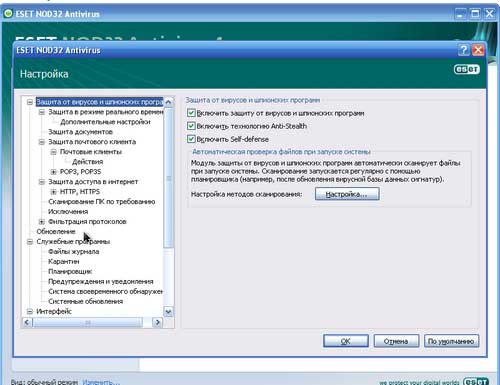The image size is (500, 385).
Task: Select Сканирование ПК по требованию
Action: 102,202
